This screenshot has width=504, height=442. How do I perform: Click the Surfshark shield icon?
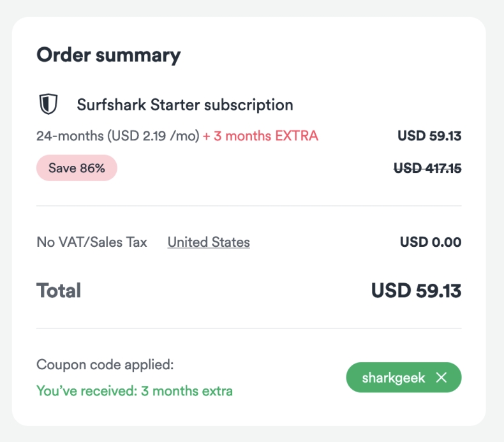point(48,105)
